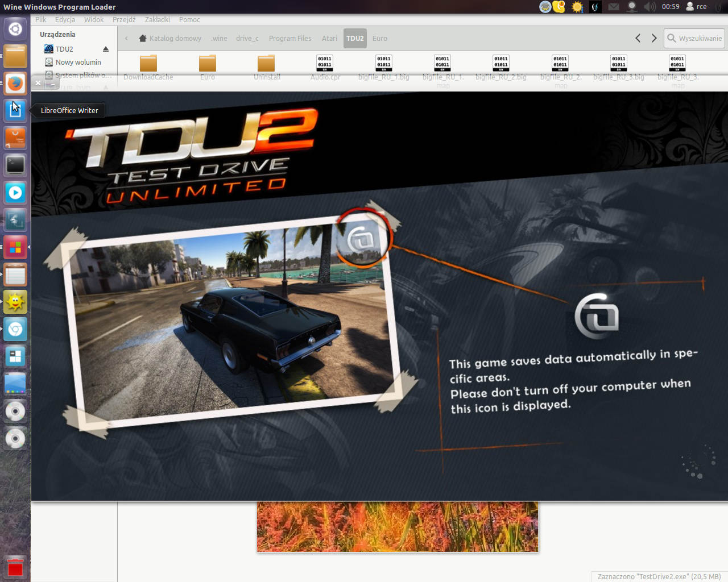Open the Pomoc menu

189,19
